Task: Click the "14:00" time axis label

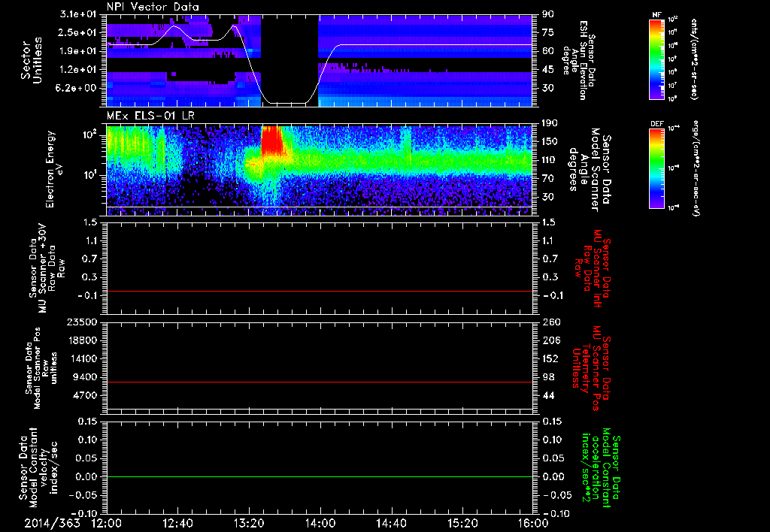Action: pyautogui.click(x=320, y=523)
